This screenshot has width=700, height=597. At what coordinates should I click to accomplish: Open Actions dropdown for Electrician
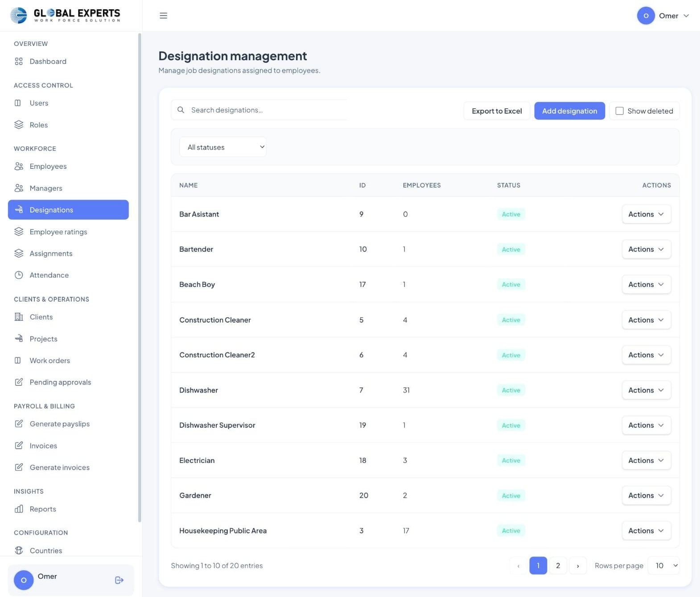pyautogui.click(x=646, y=461)
